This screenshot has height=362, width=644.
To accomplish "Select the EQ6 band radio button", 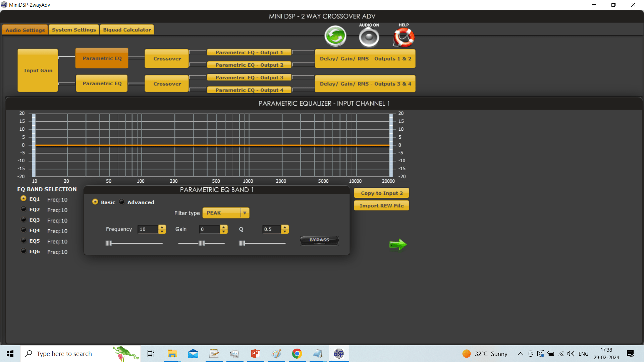I will tap(23, 250).
